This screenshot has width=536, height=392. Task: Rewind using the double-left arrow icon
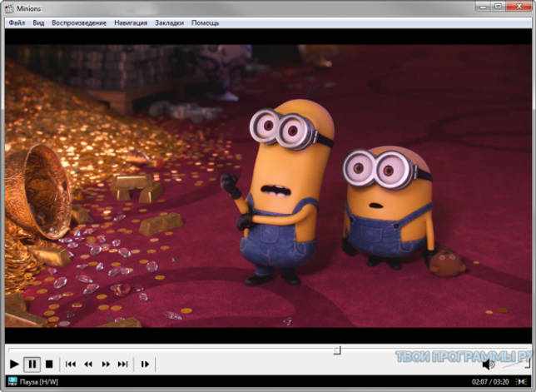88,364
